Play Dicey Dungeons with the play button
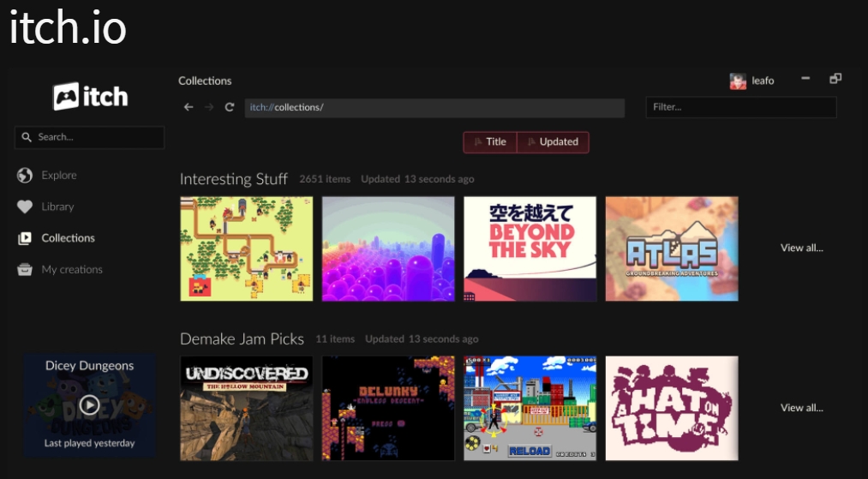This screenshot has width=868, height=479. pyautogui.click(x=89, y=404)
